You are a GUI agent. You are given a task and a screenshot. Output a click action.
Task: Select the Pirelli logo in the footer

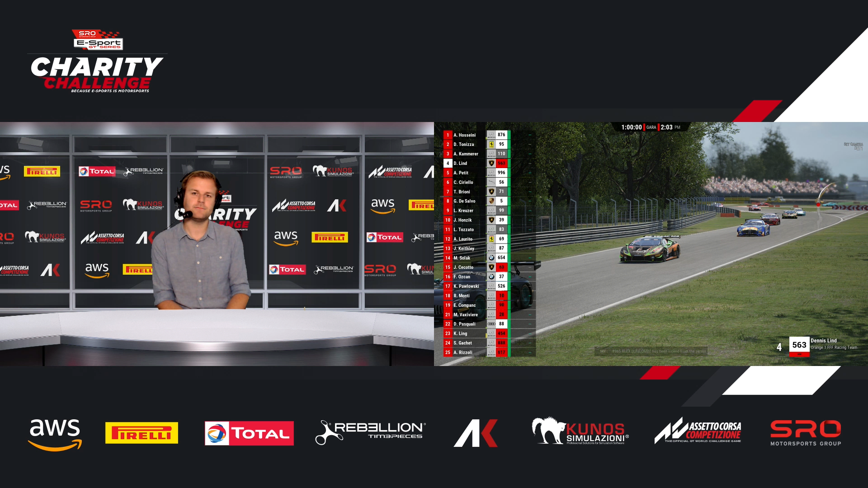point(142,432)
